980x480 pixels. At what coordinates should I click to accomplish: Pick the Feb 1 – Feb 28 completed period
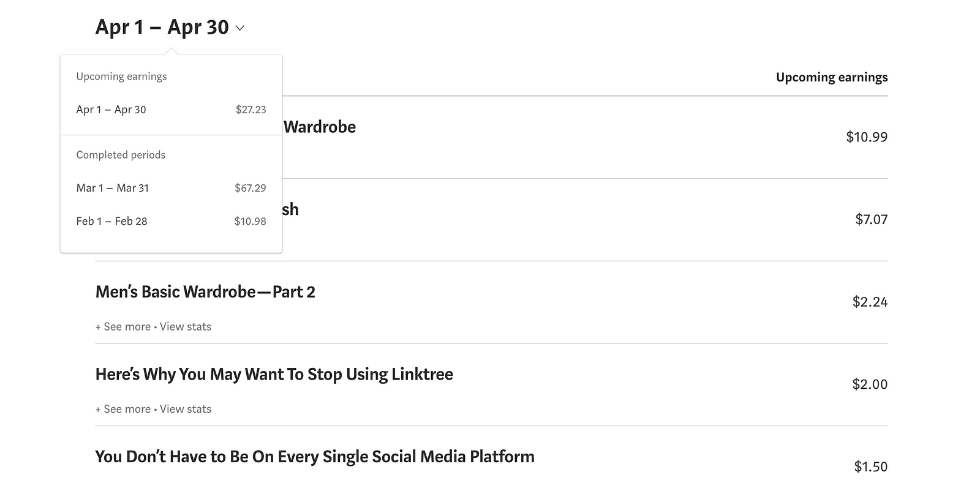click(x=111, y=221)
